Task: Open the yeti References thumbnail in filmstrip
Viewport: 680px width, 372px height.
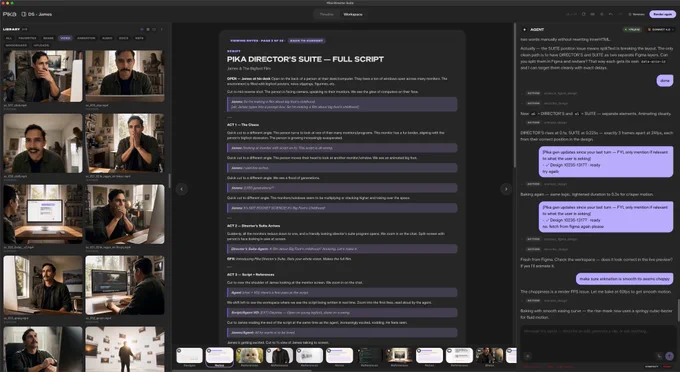Action: pyautogui.click(x=249, y=356)
